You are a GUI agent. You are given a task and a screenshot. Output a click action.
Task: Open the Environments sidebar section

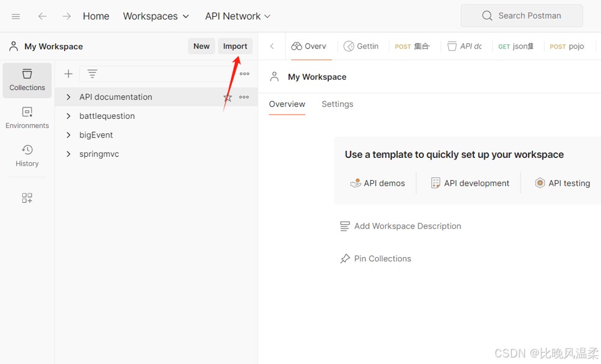27,118
